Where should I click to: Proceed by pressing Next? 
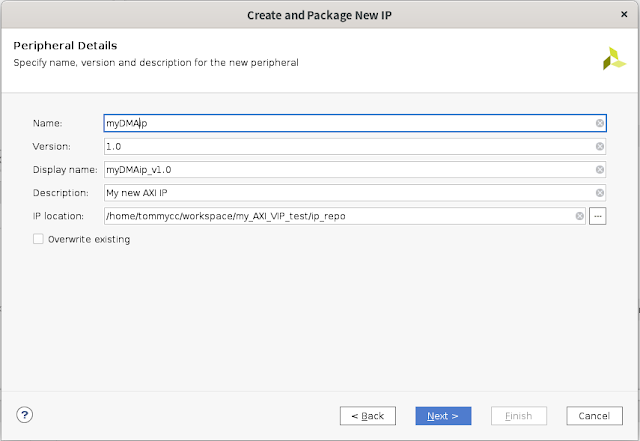443,415
